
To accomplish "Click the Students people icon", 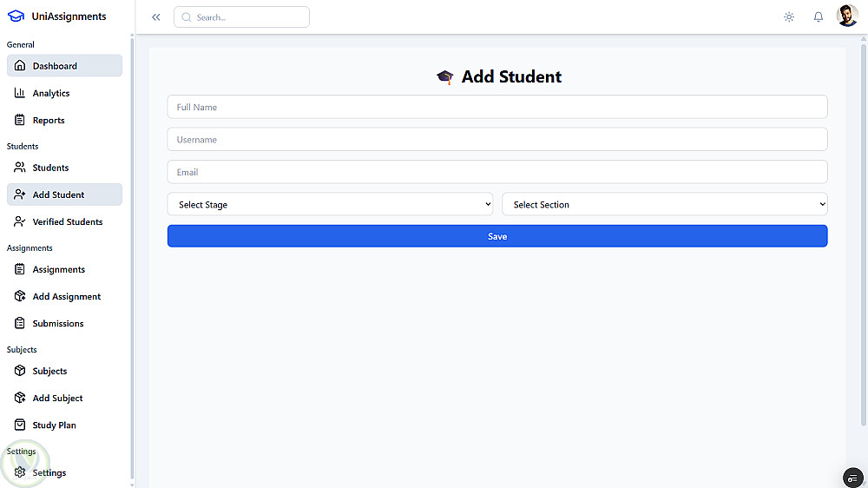I will [20, 168].
